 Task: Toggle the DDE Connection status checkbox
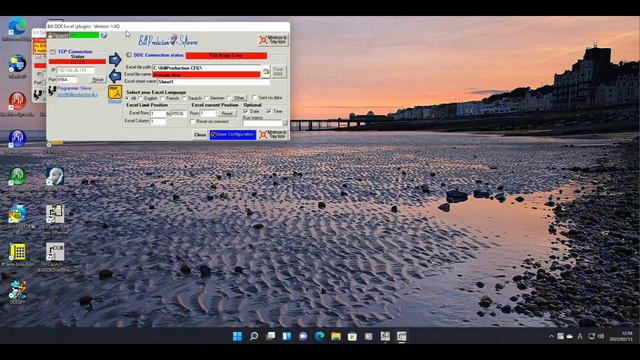(129, 55)
